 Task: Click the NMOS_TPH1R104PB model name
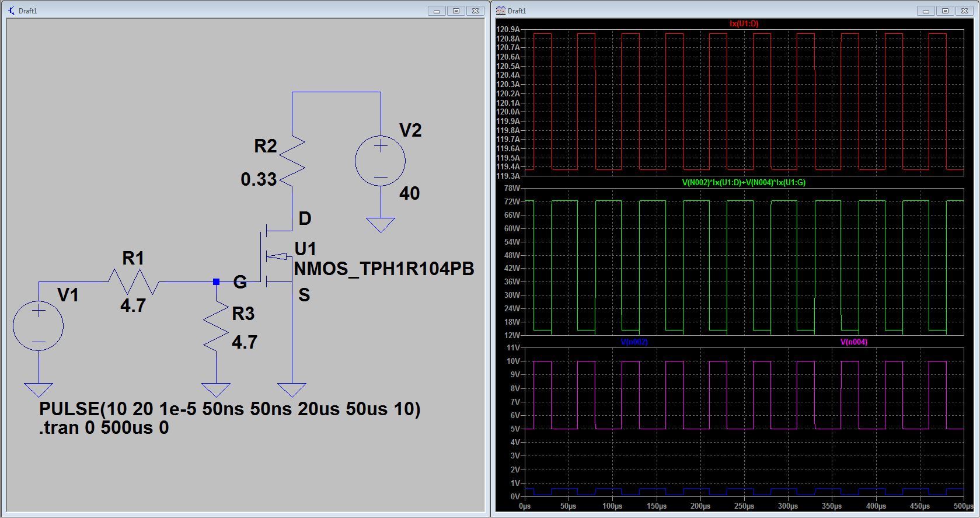(384, 269)
